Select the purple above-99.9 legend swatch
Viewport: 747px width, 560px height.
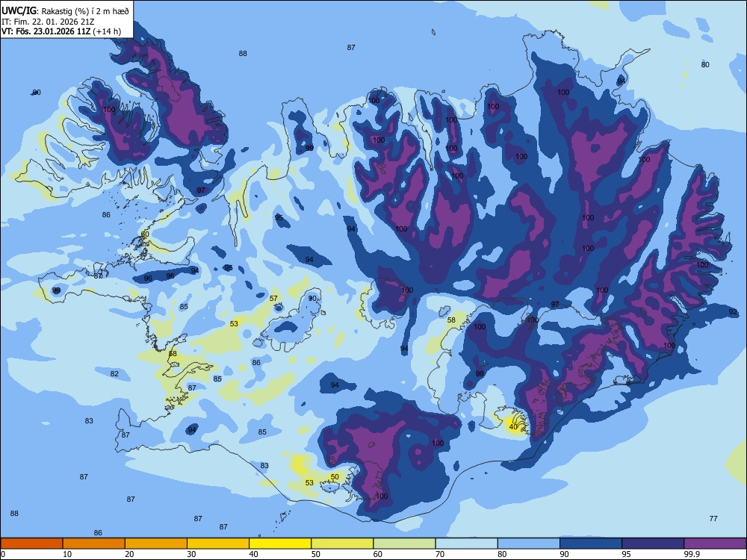click(715, 544)
